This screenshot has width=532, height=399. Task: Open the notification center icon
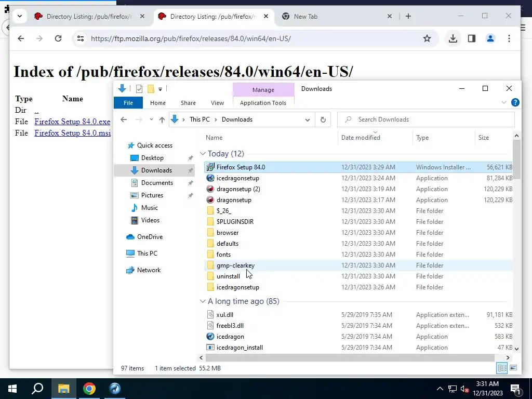click(x=515, y=389)
